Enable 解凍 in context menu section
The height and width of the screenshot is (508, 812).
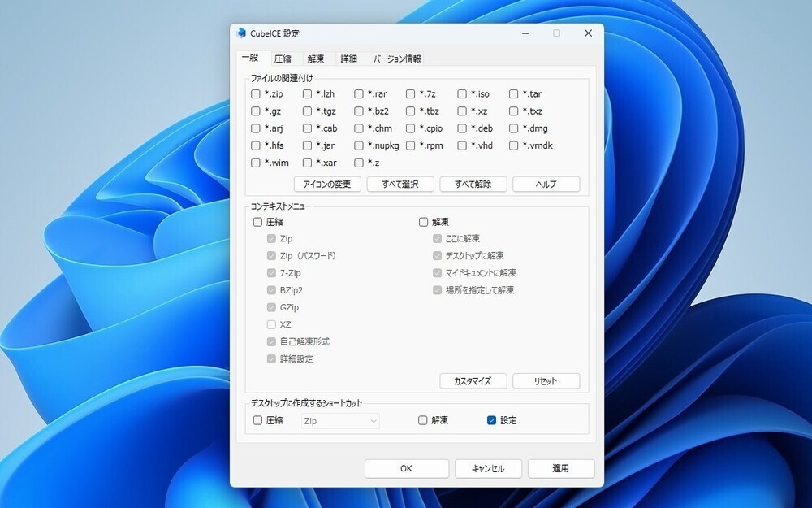(423, 222)
